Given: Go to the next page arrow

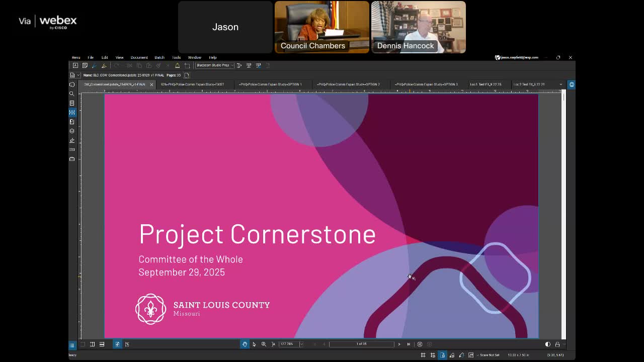Looking at the screenshot, I should (x=399, y=344).
